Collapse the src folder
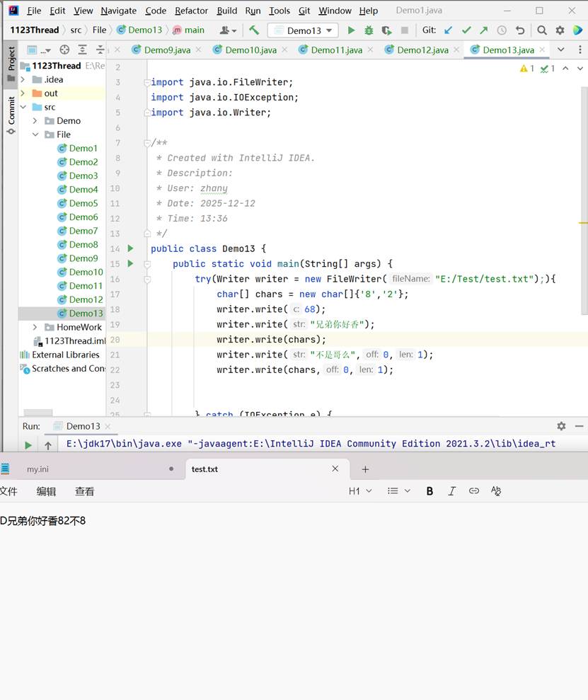This screenshot has height=700, width=588. 23,107
